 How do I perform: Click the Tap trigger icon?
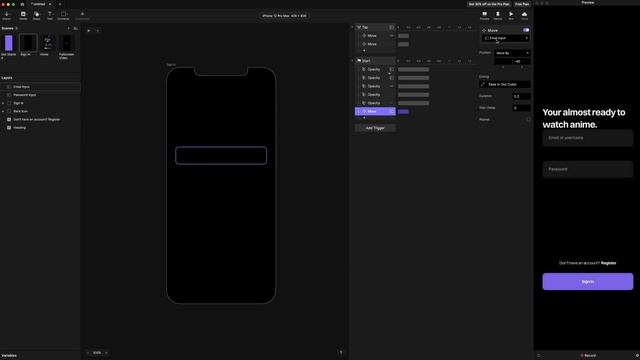point(359,27)
